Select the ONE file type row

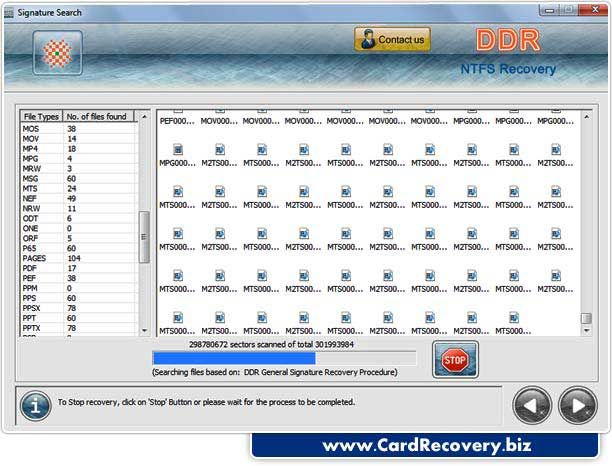click(x=79, y=228)
